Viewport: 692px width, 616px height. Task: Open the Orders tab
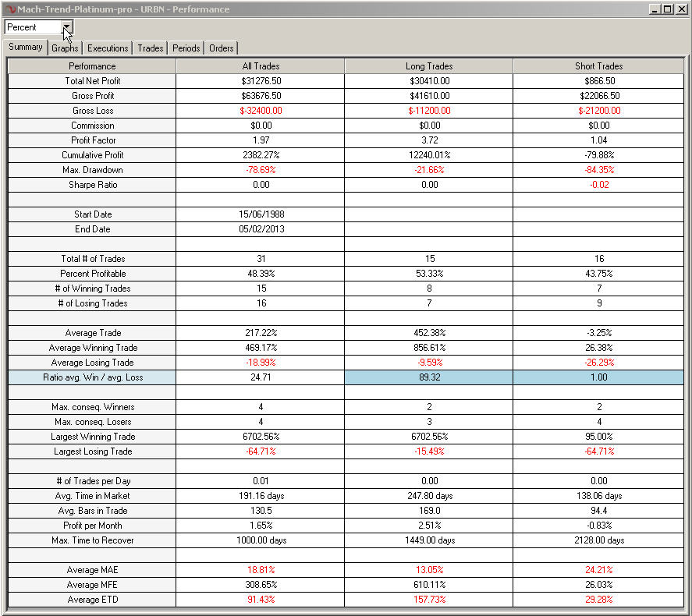(222, 48)
